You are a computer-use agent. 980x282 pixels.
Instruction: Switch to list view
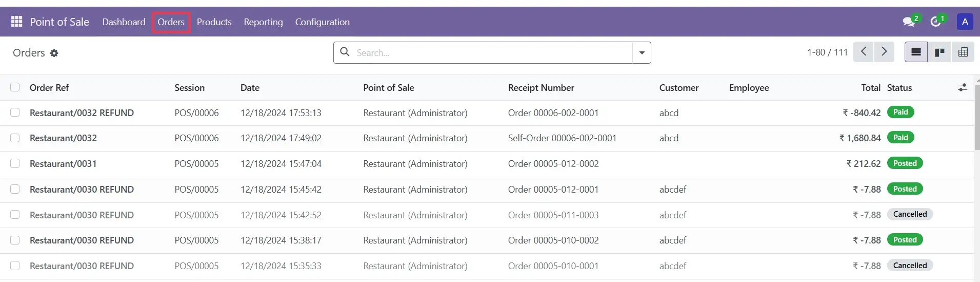click(x=916, y=52)
